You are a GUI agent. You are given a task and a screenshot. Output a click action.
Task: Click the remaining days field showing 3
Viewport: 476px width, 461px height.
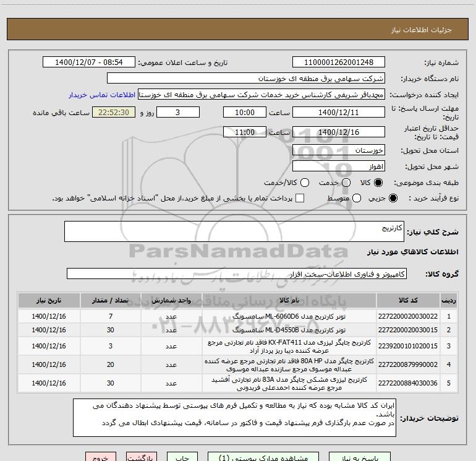click(178, 112)
